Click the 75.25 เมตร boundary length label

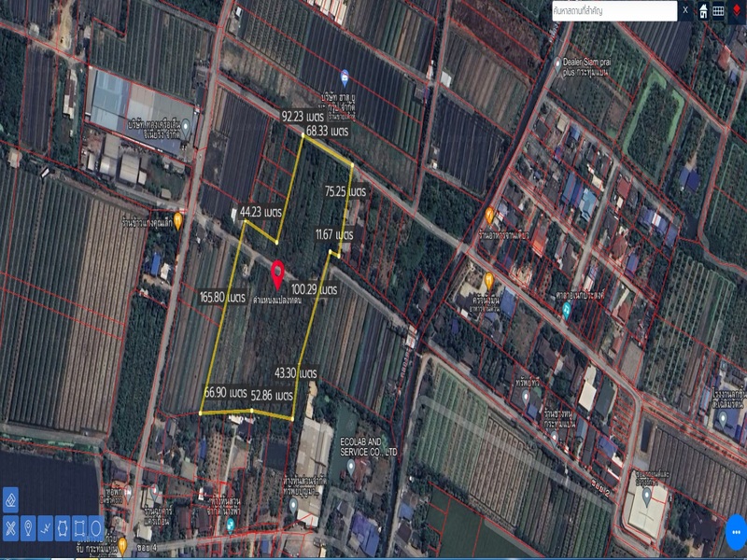[345, 189]
